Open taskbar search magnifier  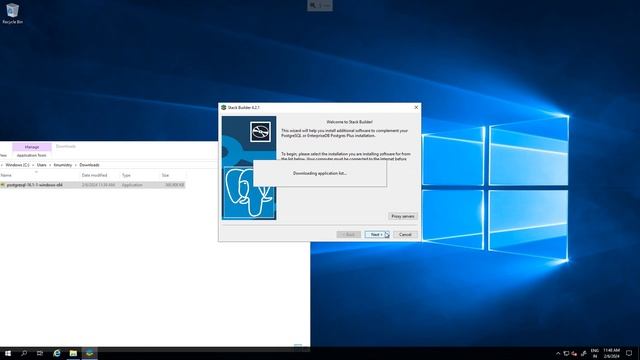[24, 353]
